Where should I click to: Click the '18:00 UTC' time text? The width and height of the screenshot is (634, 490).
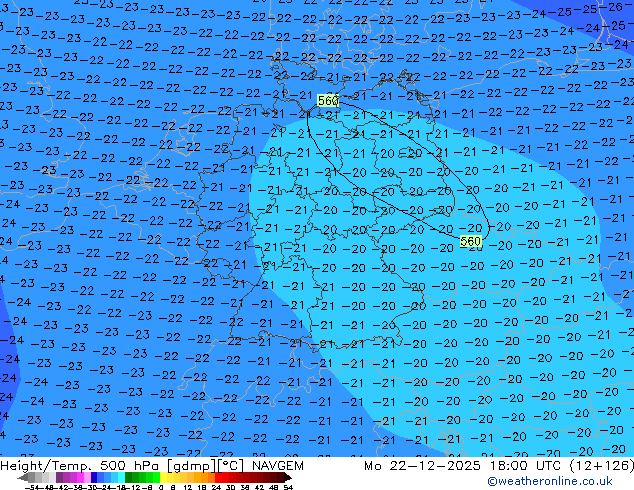pos(525,466)
